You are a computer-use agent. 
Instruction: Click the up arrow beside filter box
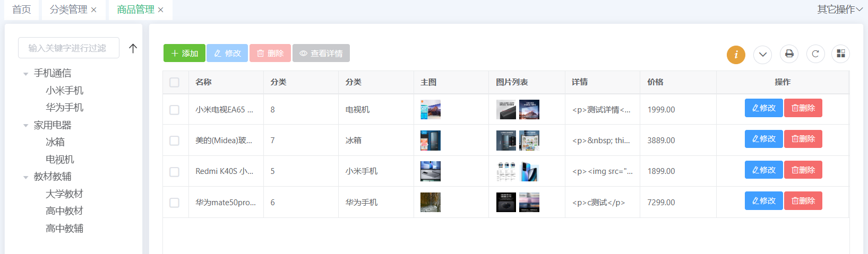133,48
